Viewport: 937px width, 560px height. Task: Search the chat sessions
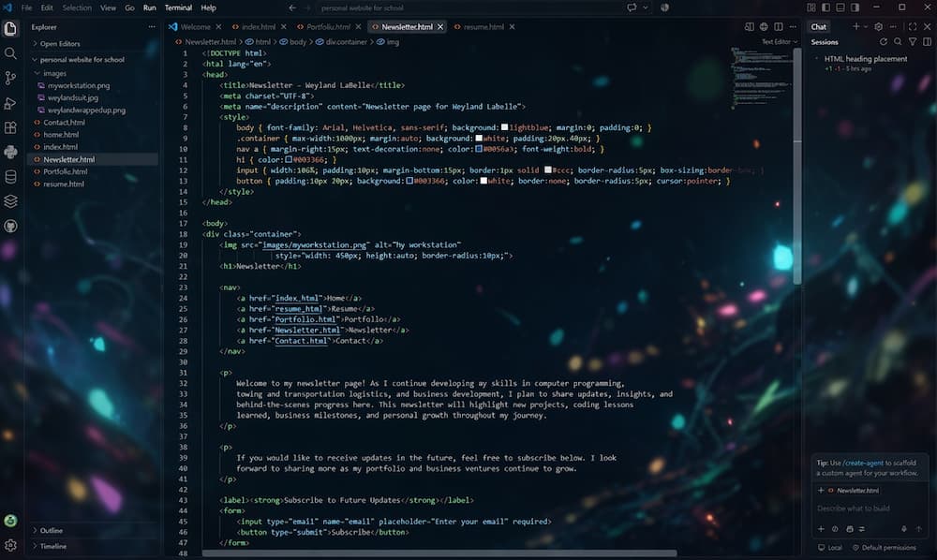(898, 42)
